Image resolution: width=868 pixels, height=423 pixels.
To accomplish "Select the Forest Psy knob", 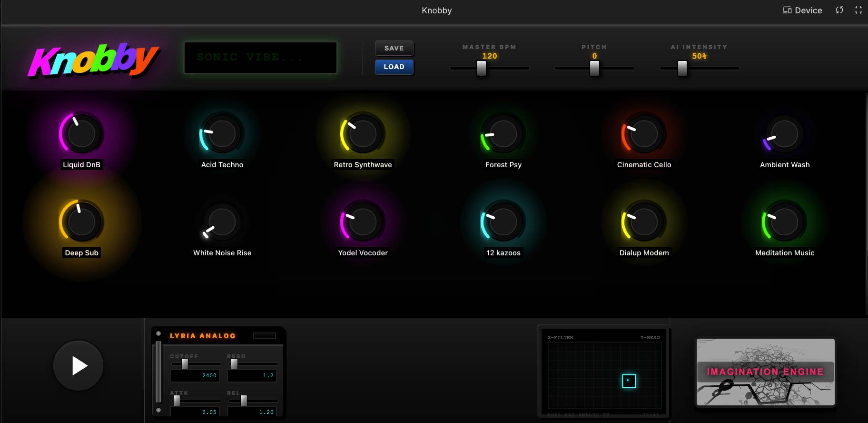I will (503, 134).
